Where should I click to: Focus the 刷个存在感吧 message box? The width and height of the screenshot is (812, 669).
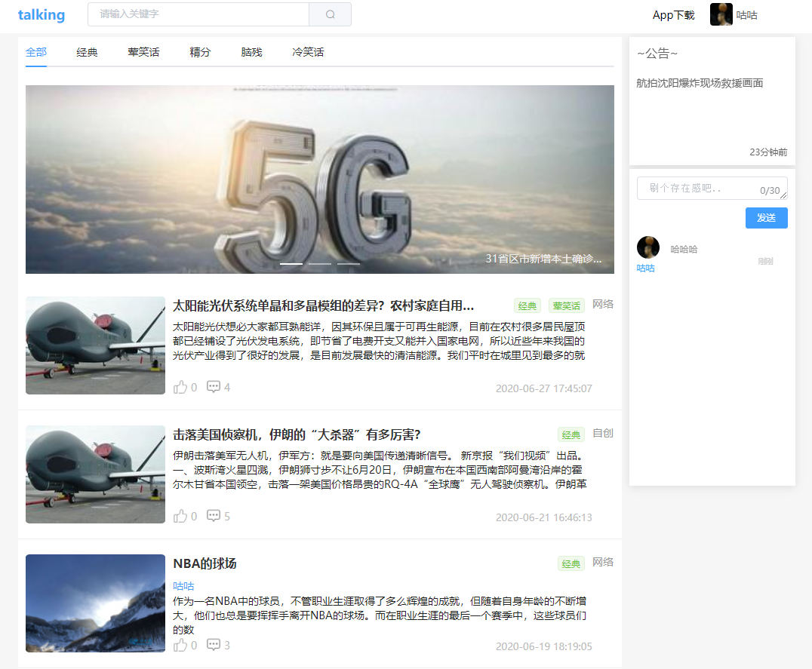(712, 189)
